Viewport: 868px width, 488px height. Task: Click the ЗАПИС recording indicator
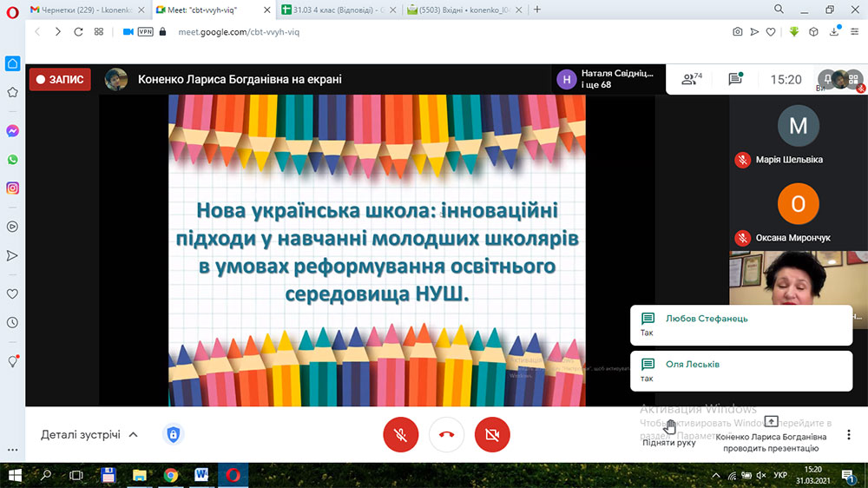[x=60, y=79]
